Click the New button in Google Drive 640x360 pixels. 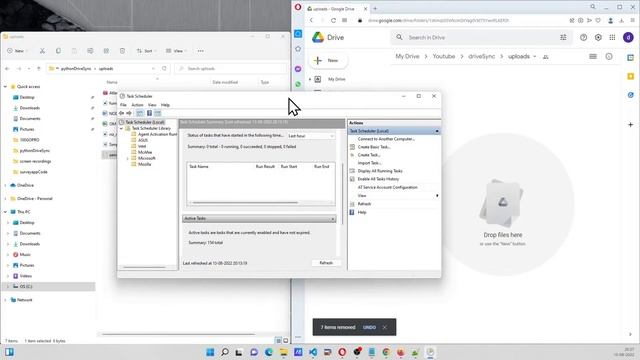click(328, 60)
